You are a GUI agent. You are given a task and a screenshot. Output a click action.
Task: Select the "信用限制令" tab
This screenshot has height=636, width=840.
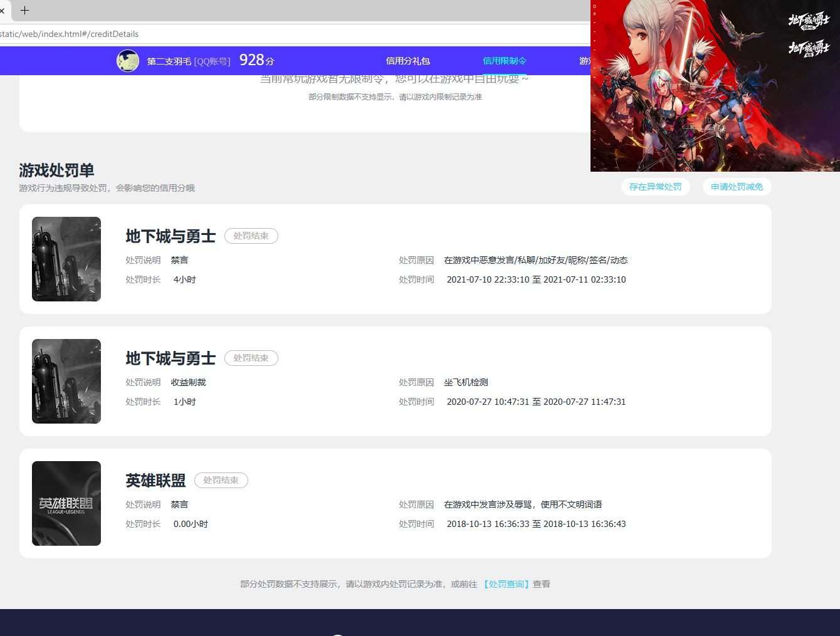click(x=505, y=61)
